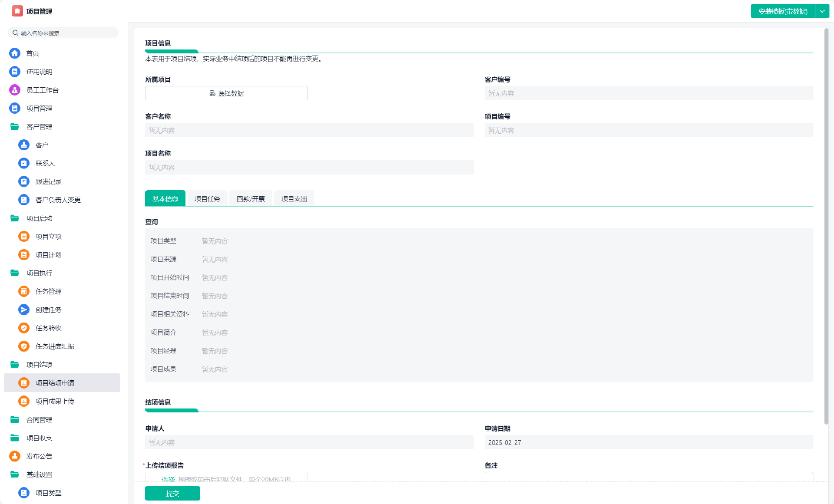Switch to the 项目任务 tab
This screenshot has height=504, width=834.
207,199
